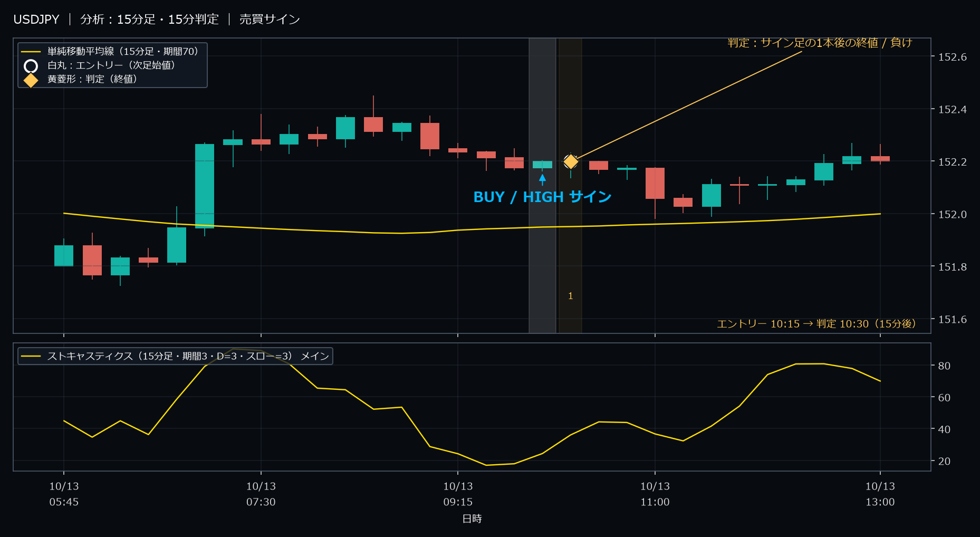Click the 07:30 time axis label
980x537 pixels.
(261, 502)
